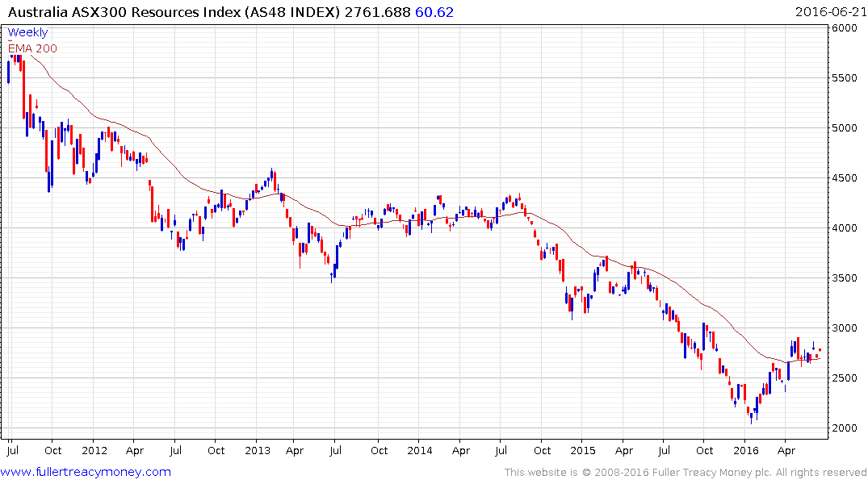This screenshot has width=868, height=484.
Task: Select the 3000 y-axis label
Action: click(x=845, y=328)
